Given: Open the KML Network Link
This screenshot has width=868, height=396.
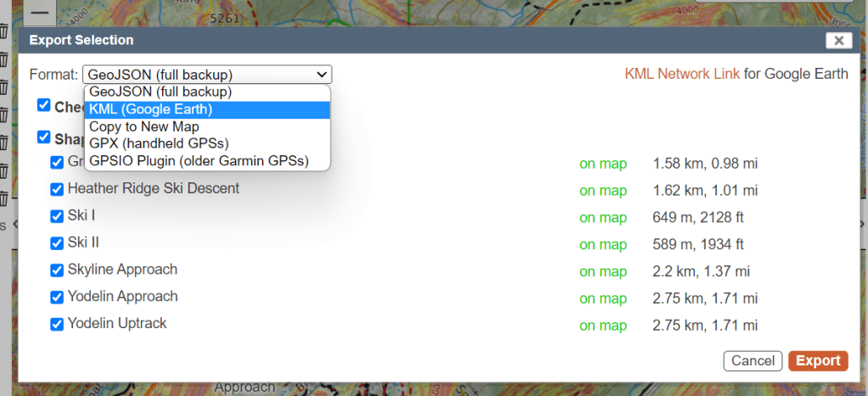Looking at the screenshot, I should tap(682, 74).
